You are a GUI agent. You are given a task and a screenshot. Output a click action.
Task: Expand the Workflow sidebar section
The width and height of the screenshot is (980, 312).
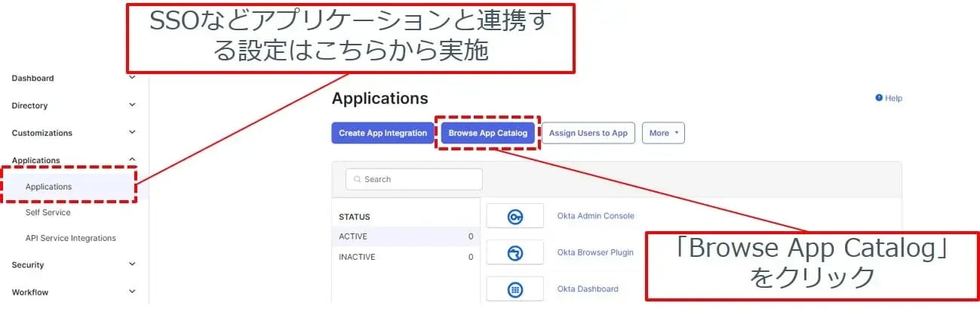click(132, 292)
